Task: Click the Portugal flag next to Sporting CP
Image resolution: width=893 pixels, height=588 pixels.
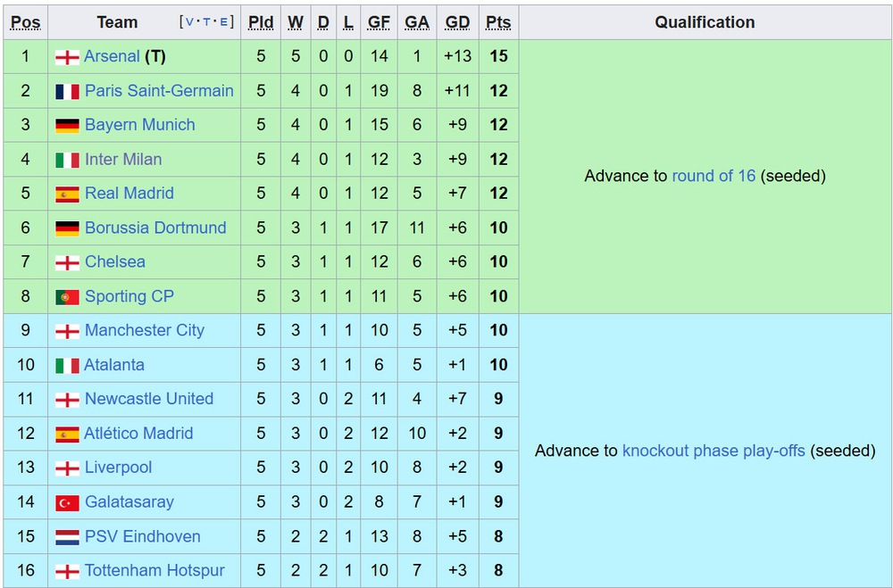Action: coord(67,297)
